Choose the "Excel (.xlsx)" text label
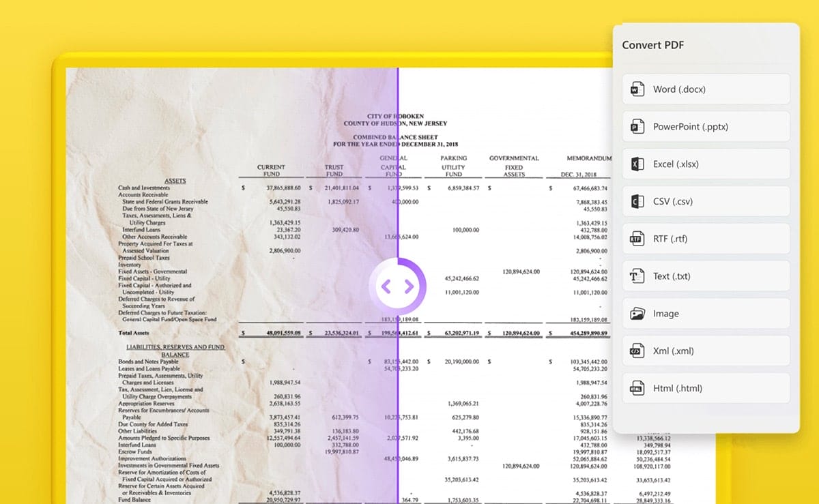Image resolution: width=819 pixels, height=504 pixels. pos(676,164)
